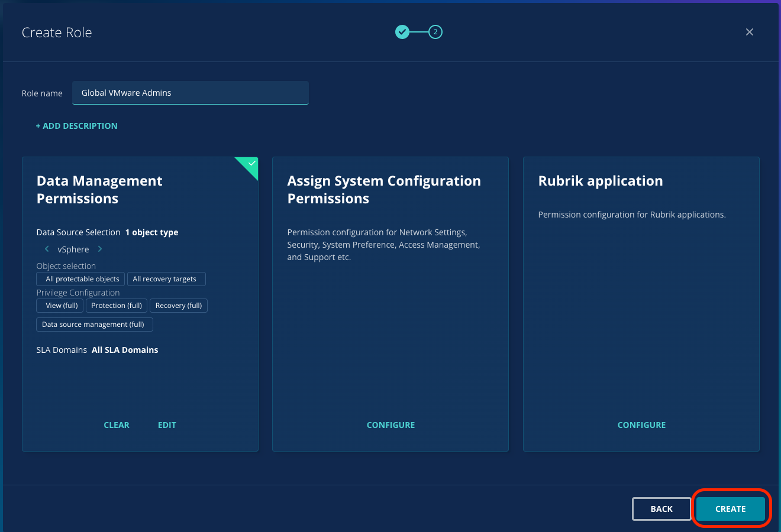Click next data source chevron
Image resolution: width=781 pixels, height=532 pixels.
[x=100, y=249]
